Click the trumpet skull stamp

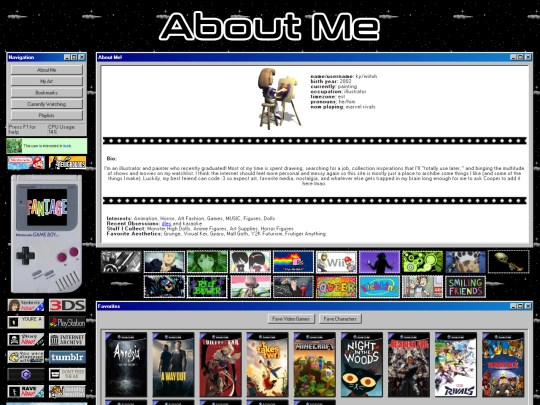(x=509, y=262)
